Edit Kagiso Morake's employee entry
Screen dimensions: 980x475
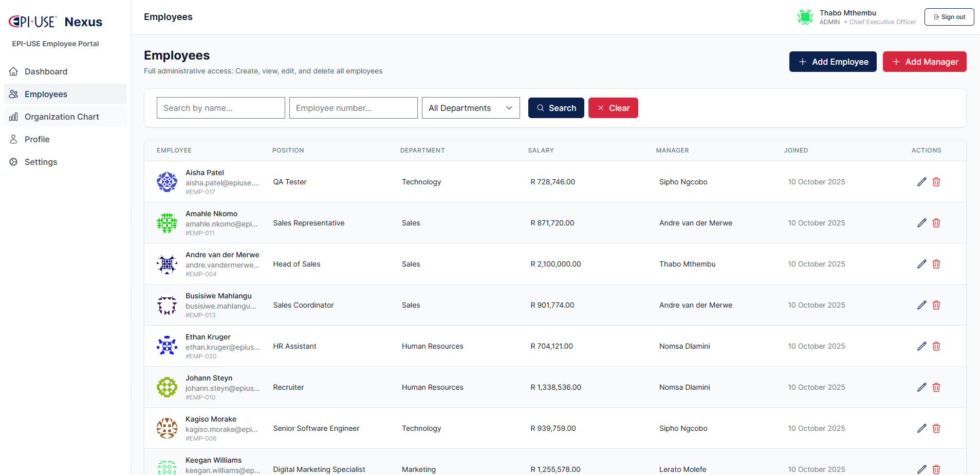coord(921,428)
